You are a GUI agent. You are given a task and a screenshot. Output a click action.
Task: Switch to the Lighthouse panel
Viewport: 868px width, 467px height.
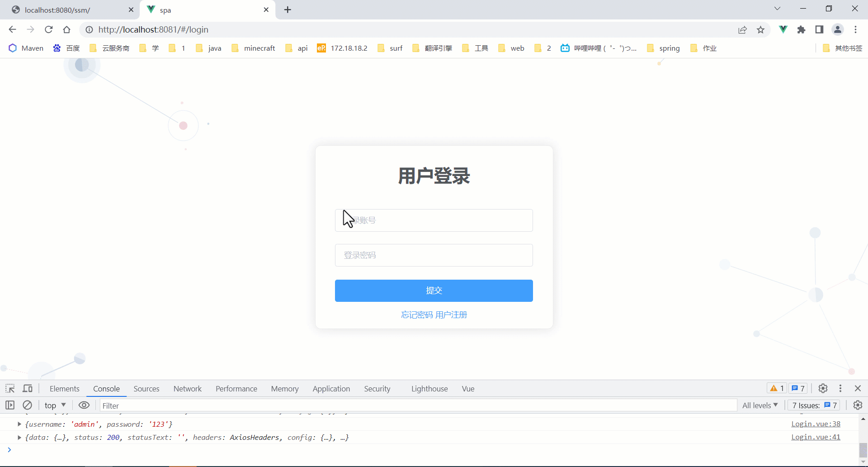coord(429,389)
